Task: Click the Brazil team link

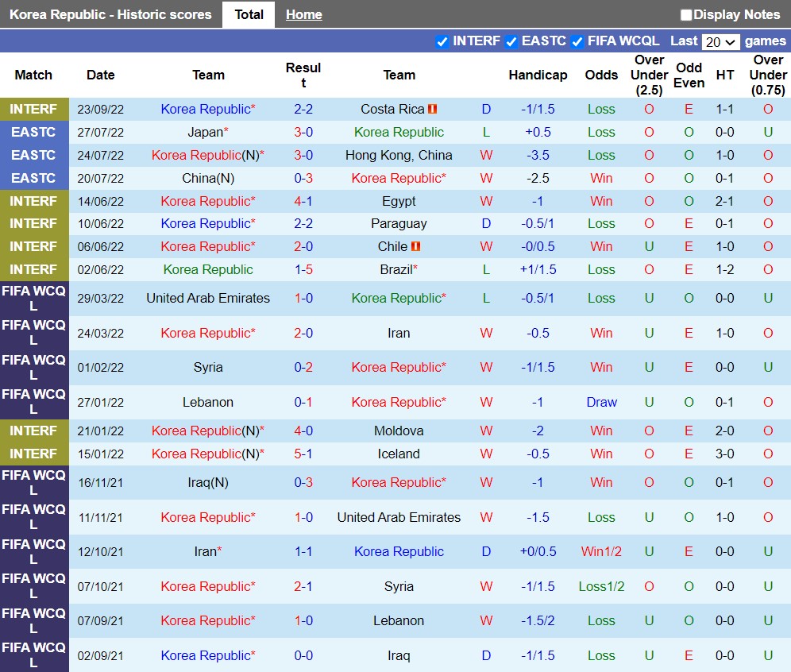Action: (x=395, y=270)
